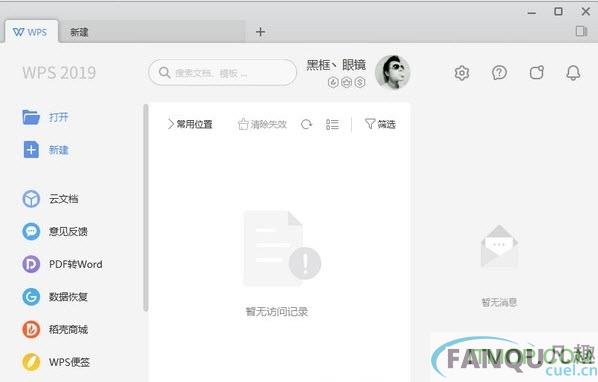Click the S-shaped badge under the username
The height and width of the screenshot is (382, 598).
(x=360, y=82)
